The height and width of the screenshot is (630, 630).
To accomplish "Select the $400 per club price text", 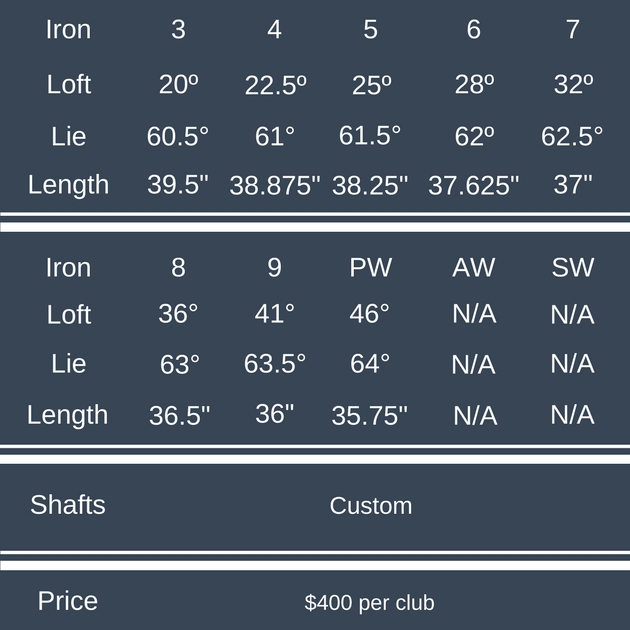I will pos(370,603).
